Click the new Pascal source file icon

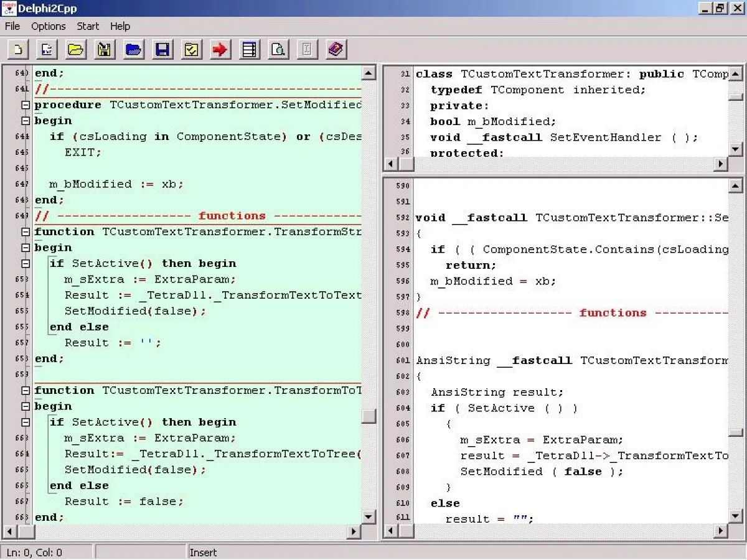47,49
